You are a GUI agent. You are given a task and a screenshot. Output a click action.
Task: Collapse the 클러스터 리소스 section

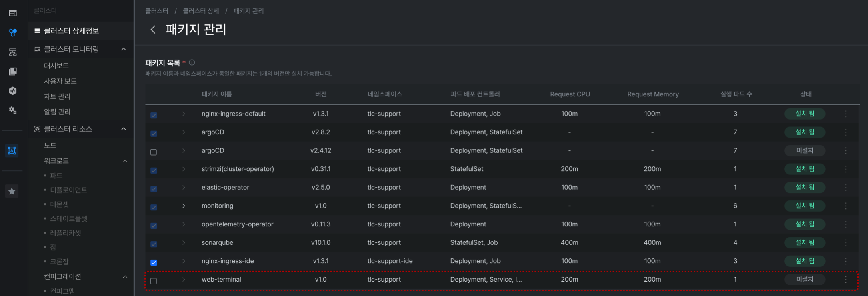pos(124,129)
